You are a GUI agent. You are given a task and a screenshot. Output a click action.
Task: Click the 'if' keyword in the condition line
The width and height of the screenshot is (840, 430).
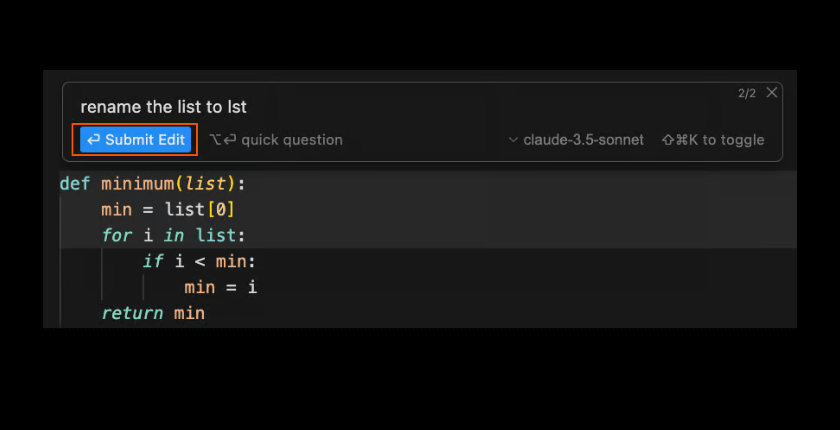(152, 262)
